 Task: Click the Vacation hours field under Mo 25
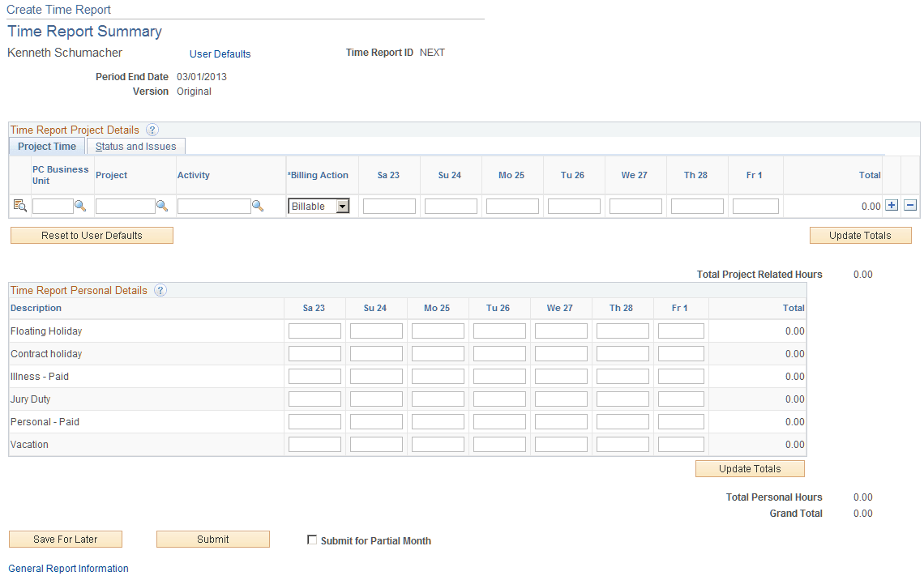(x=438, y=444)
